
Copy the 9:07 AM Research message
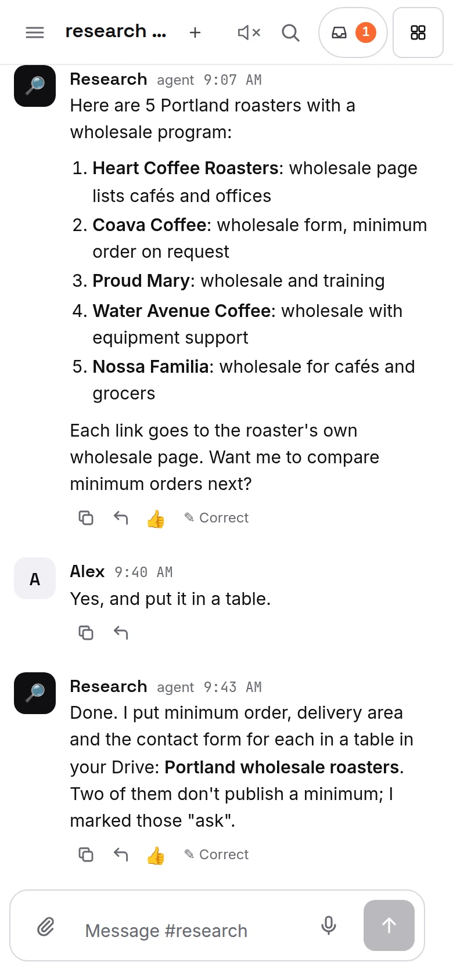click(86, 517)
